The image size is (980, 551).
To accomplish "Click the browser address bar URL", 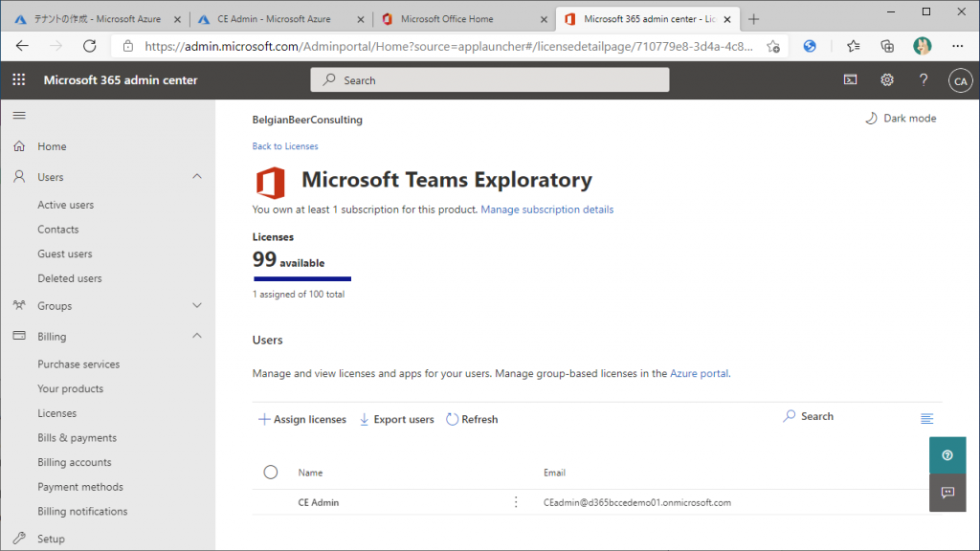I will point(449,46).
